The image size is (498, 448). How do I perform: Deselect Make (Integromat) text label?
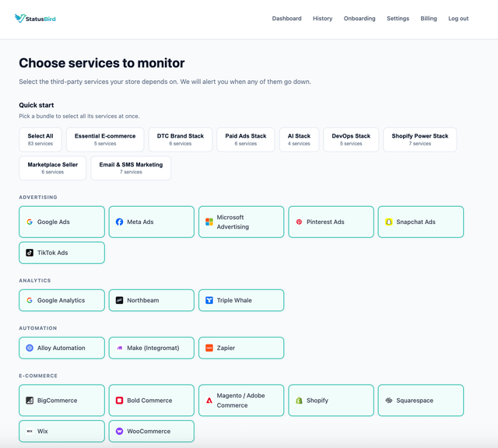pyautogui.click(x=153, y=348)
